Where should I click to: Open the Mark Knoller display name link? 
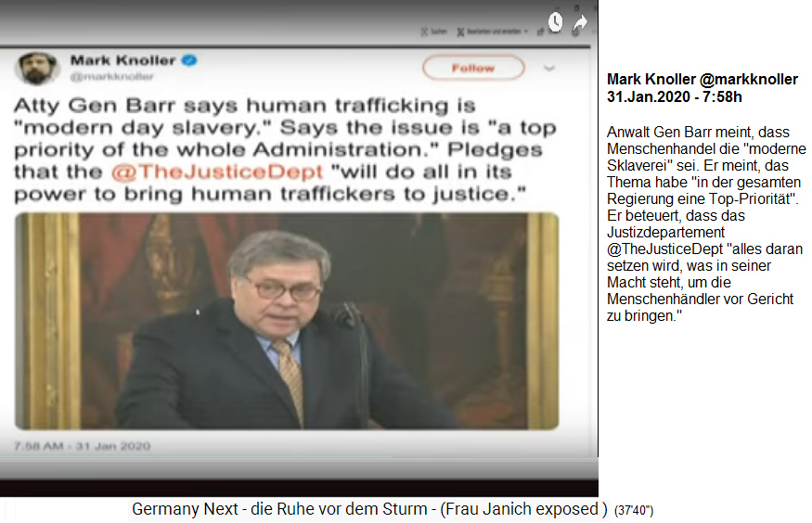click(122, 60)
